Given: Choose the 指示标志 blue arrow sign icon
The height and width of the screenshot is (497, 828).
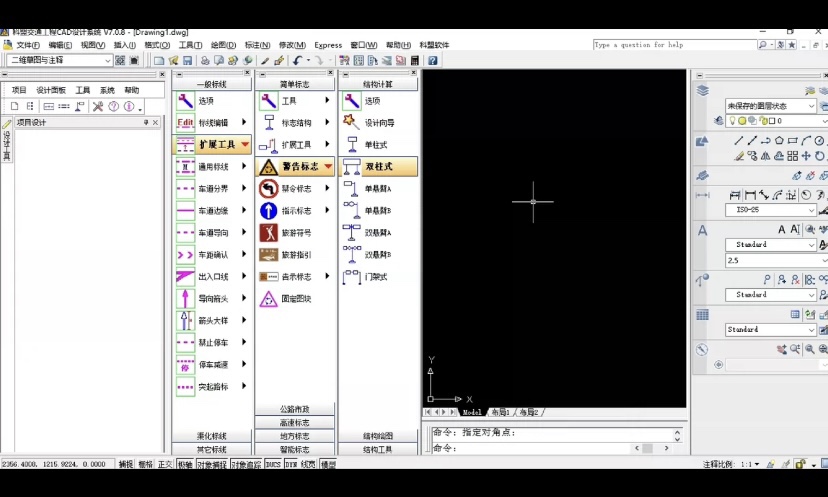Looking at the screenshot, I should pyautogui.click(x=268, y=211).
